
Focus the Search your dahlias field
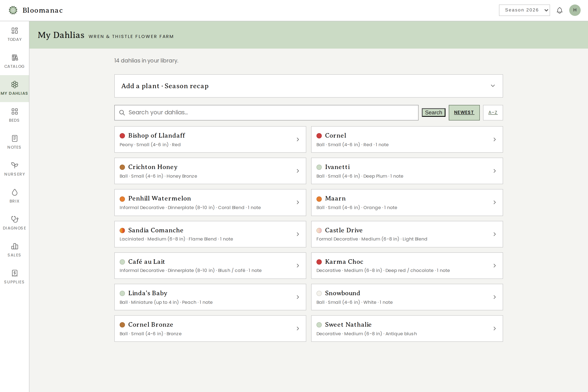pos(266,113)
